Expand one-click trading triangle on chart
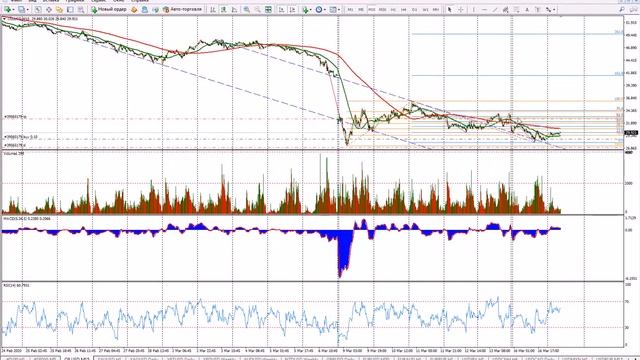Image resolution: width=640 pixels, height=360 pixels. click(4, 19)
